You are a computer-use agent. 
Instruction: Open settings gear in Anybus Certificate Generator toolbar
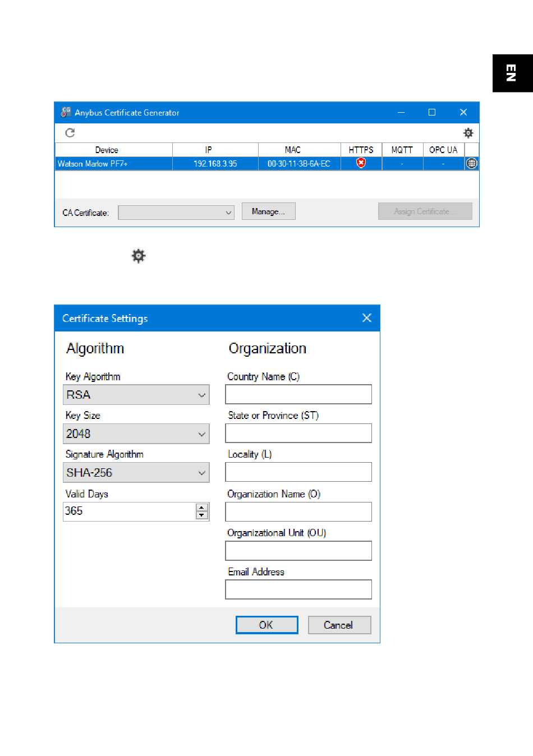click(x=468, y=133)
